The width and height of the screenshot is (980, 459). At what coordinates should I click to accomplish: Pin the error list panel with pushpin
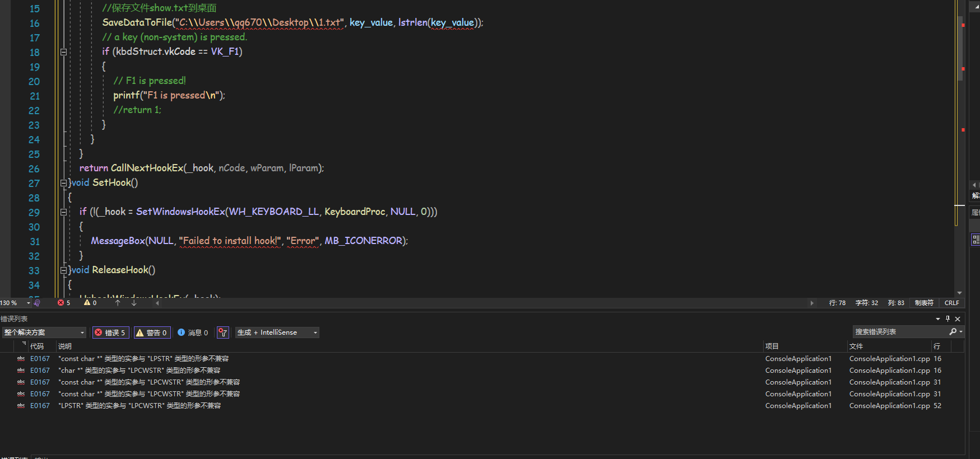pos(948,319)
